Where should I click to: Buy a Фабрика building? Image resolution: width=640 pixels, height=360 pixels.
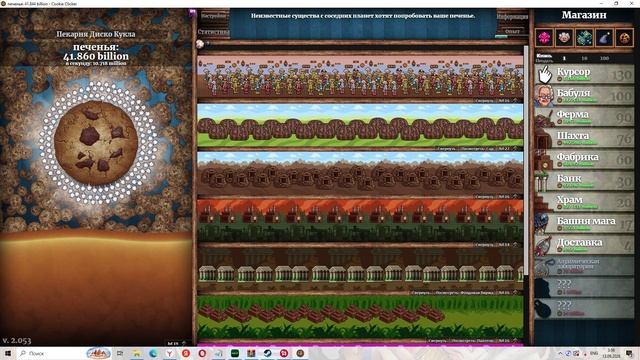pos(584,159)
